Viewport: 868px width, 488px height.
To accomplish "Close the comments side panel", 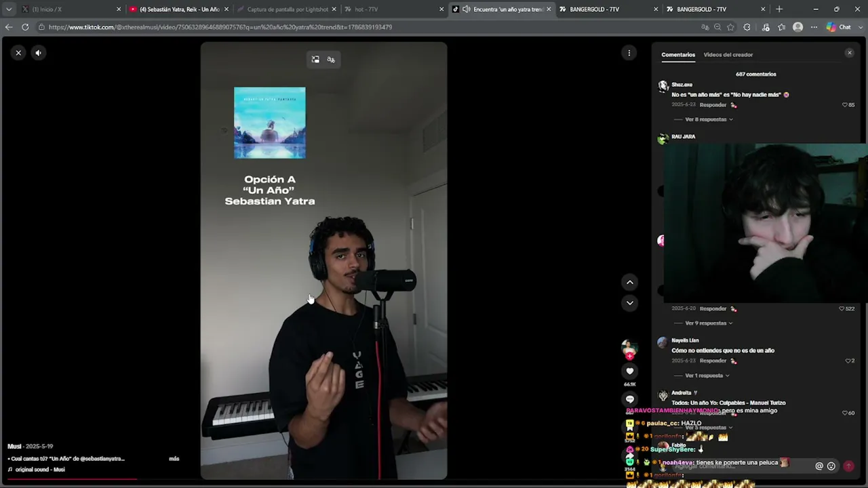I will point(849,53).
